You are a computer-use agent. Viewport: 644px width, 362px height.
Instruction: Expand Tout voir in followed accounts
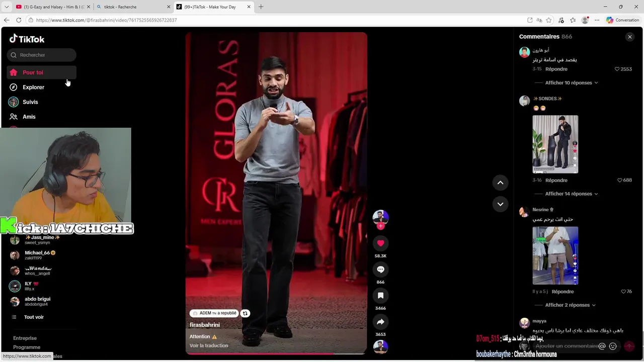[x=34, y=317]
